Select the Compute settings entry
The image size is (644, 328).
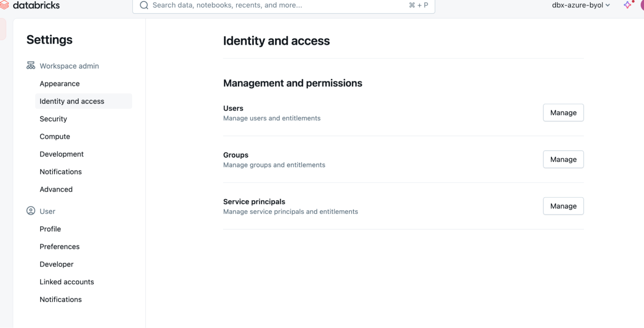click(55, 136)
